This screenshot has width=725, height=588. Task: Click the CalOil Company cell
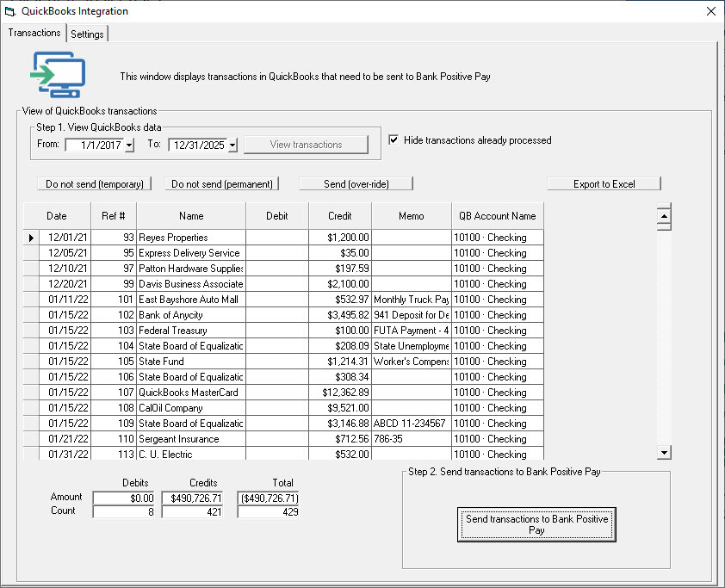coord(191,408)
